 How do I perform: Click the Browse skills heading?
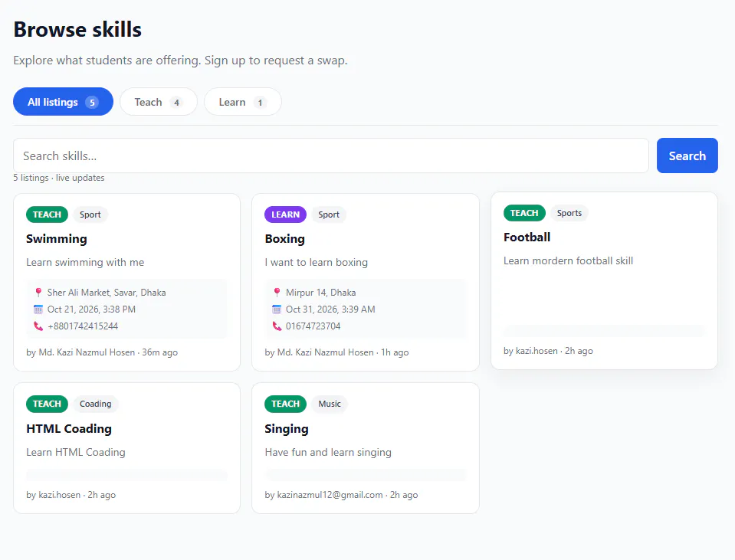tap(77, 30)
